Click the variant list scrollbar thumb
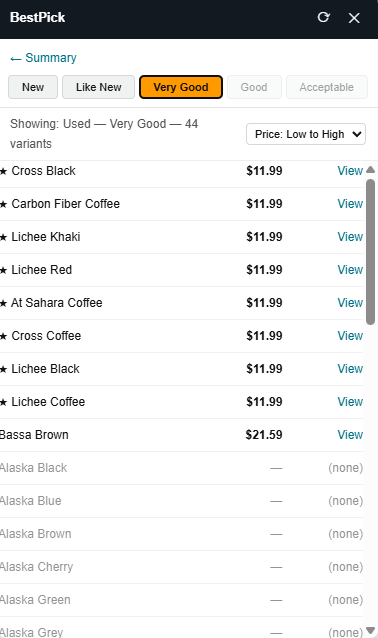The width and height of the screenshot is (378, 638). click(370, 252)
